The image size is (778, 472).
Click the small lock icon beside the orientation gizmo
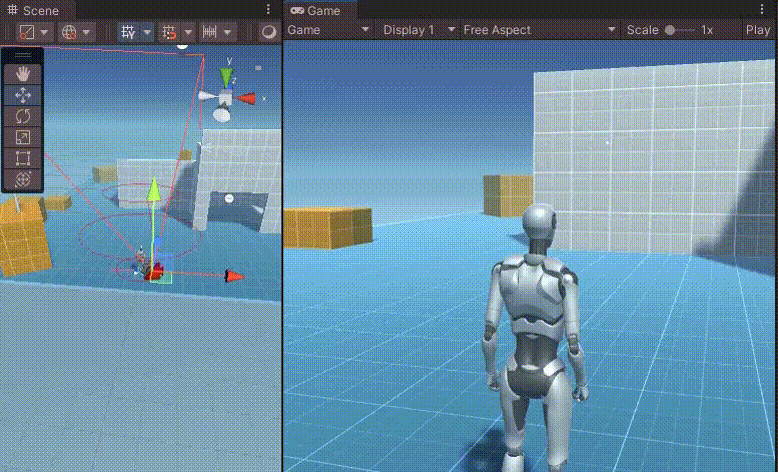258,67
